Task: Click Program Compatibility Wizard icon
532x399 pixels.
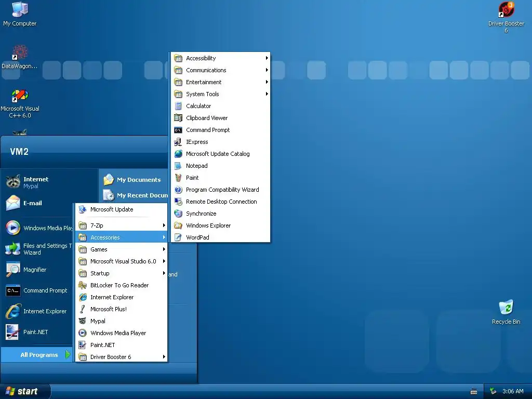Action: [x=178, y=190]
